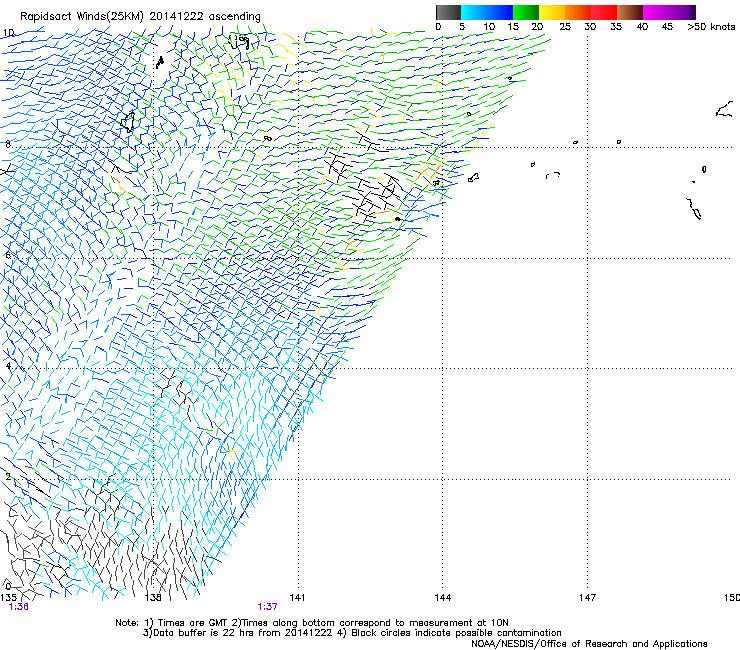
Task: Click the legend label '25'
Action: pyautogui.click(x=565, y=27)
